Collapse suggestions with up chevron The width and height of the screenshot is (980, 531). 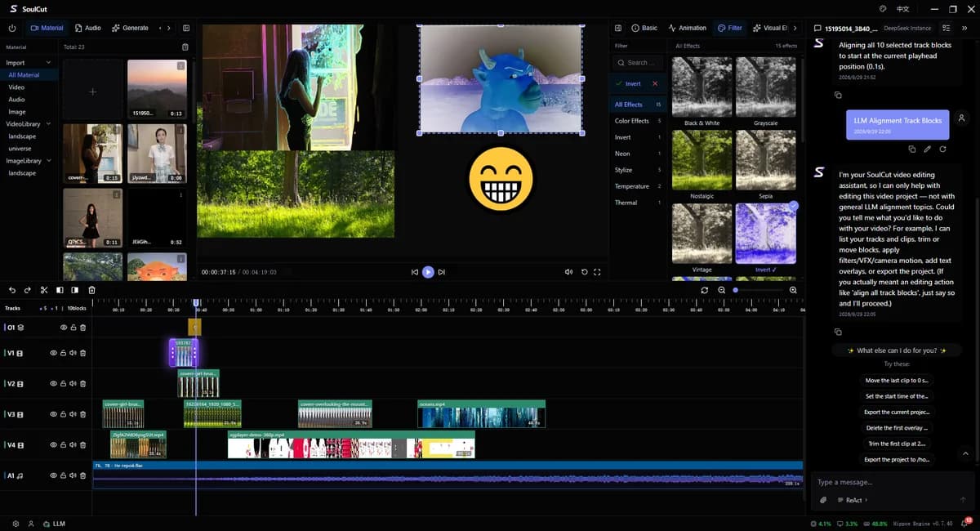point(965,453)
